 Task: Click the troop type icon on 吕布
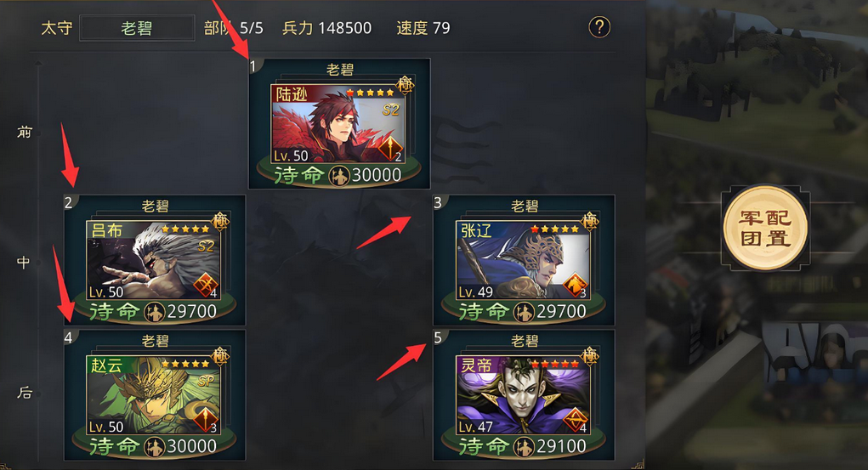206,285
